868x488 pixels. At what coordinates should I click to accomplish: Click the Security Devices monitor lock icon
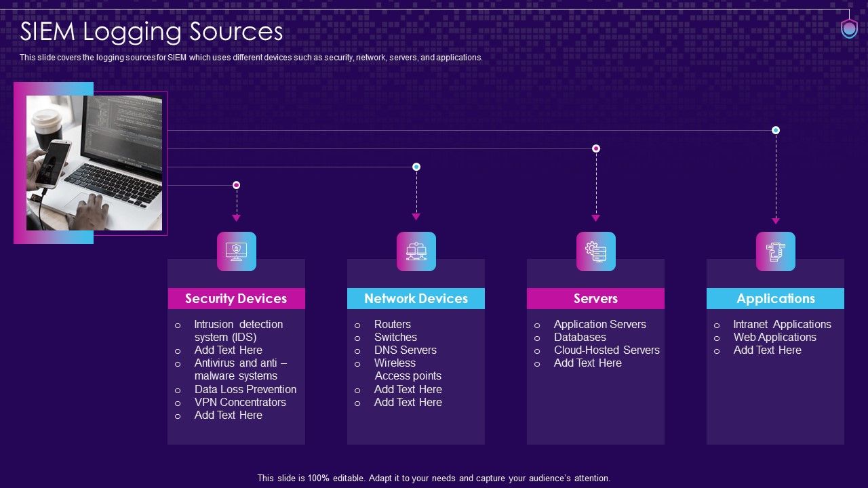(237, 251)
